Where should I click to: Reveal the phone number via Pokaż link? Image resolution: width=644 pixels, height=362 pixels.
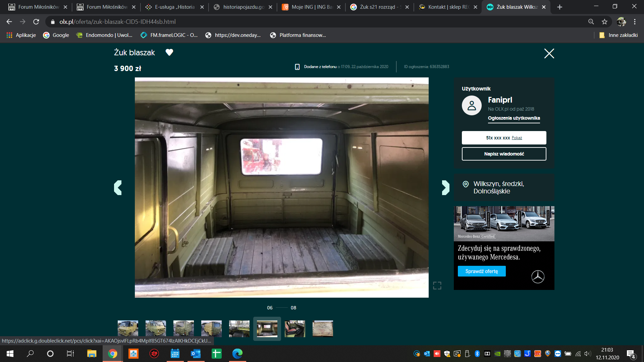coord(517,138)
